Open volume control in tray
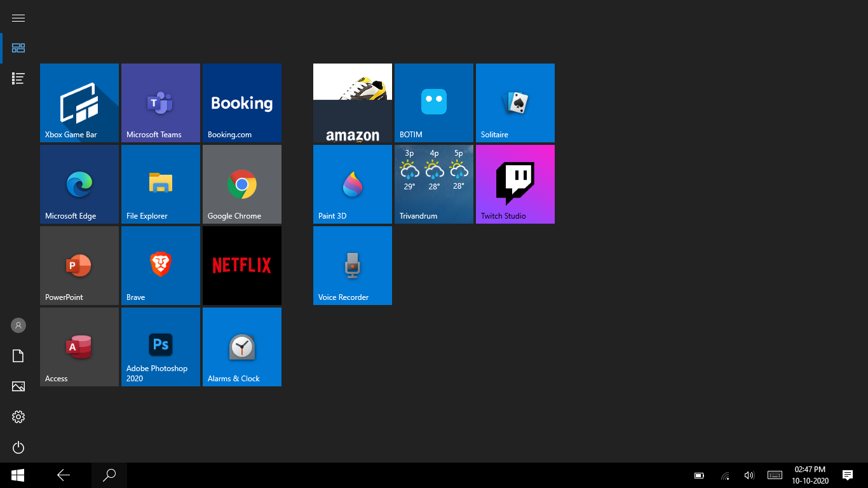 coord(749,475)
